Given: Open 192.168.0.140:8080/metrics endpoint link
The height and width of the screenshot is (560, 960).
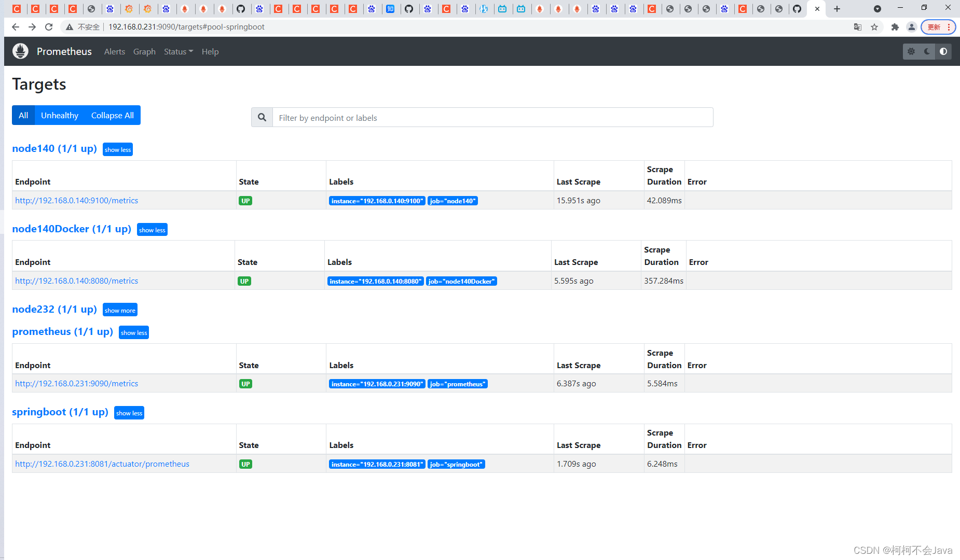Looking at the screenshot, I should pos(77,281).
